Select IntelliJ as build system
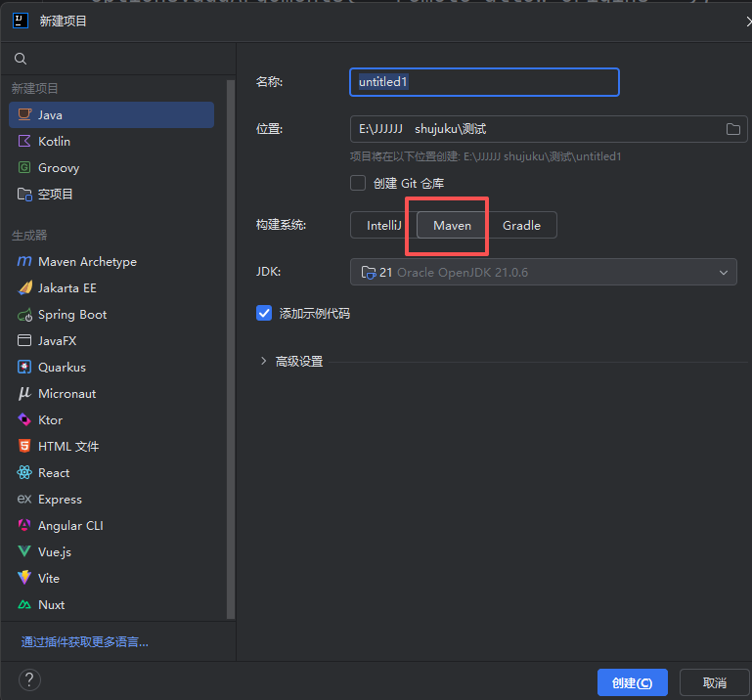The width and height of the screenshot is (752, 700). (383, 225)
